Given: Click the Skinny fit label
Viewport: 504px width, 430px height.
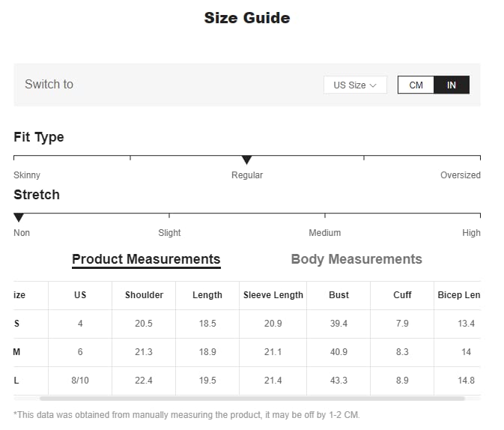Looking at the screenshot, I should tap(27, 175).
